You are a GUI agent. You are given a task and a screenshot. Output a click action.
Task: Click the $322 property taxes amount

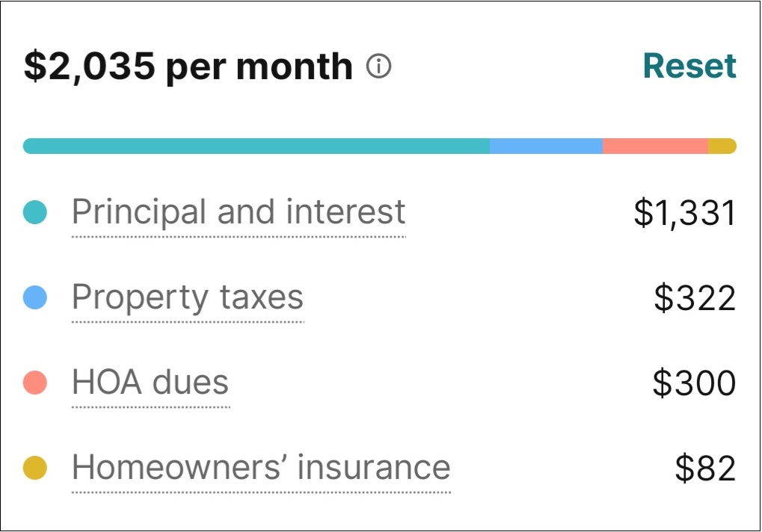(695, 298)
